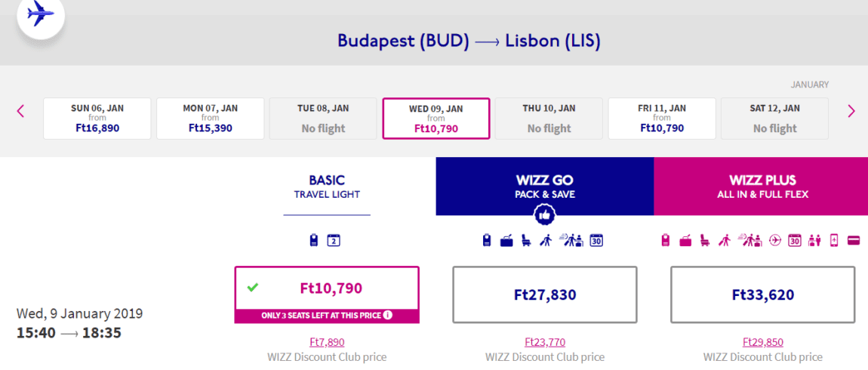Click the info icon on the seats-left banner

click(x=387, y=316)
